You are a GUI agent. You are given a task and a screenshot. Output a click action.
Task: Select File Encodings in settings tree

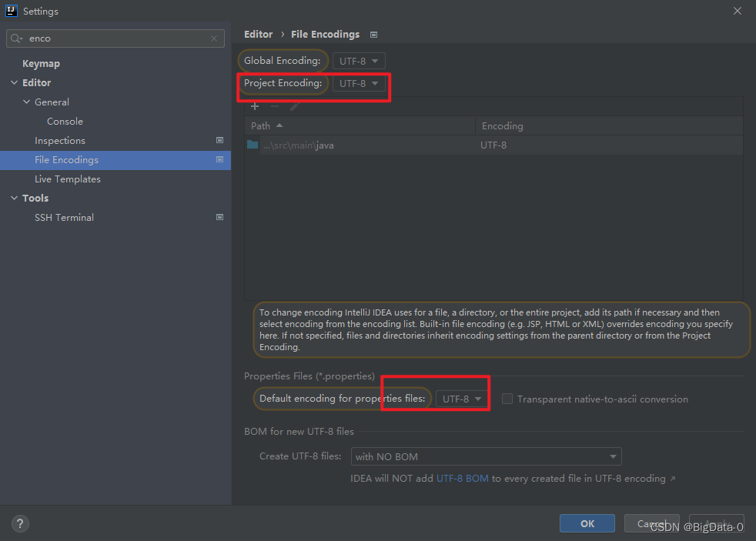pos(115,160)
